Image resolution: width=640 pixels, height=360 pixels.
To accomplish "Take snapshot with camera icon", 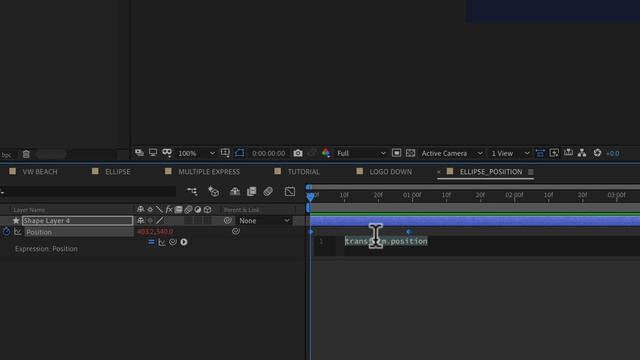I will coord(298,153).
